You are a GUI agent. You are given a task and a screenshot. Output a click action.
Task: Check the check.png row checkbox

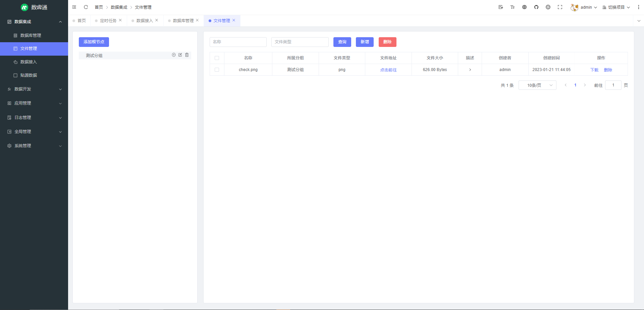tap(217, 70)
